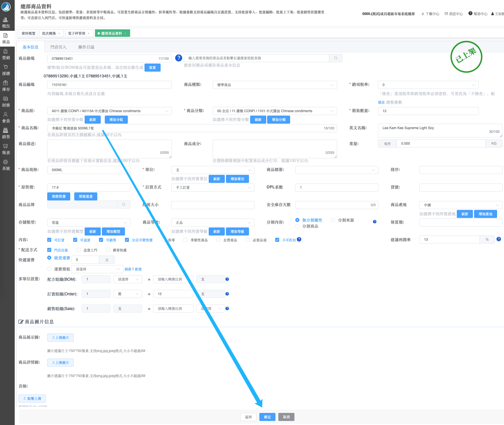The width and height of the screenshot is (504, 425).
Task: Open the 庫存 inventory sidebar icon
Action: tap(6, 86)
